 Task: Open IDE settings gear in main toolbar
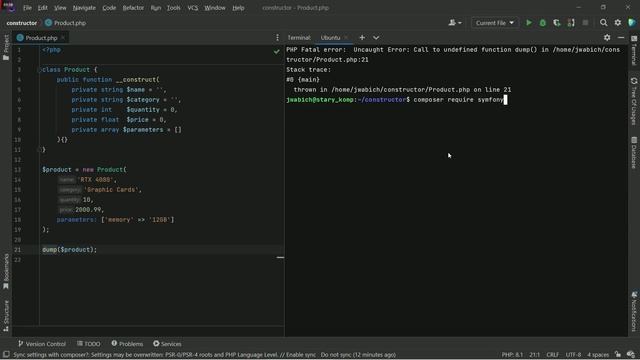618,23
